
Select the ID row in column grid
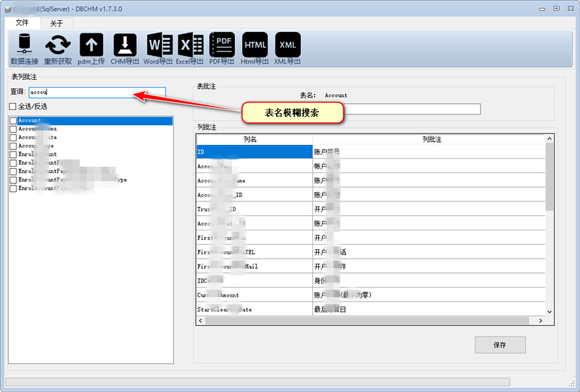[254, 152]
